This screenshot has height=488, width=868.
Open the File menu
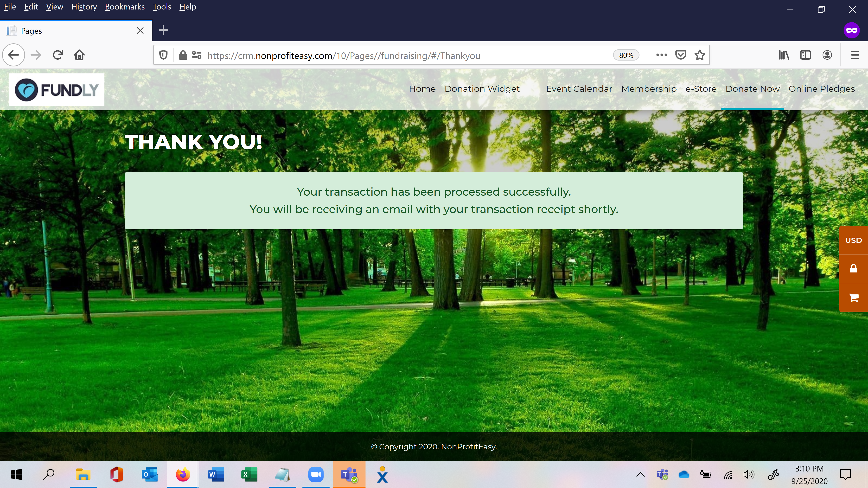(10, 7)
